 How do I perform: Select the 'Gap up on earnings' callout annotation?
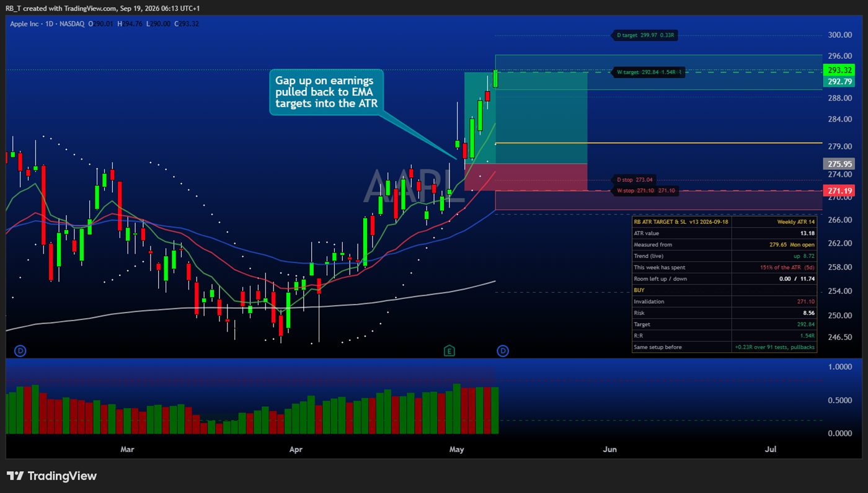(327, 92)
